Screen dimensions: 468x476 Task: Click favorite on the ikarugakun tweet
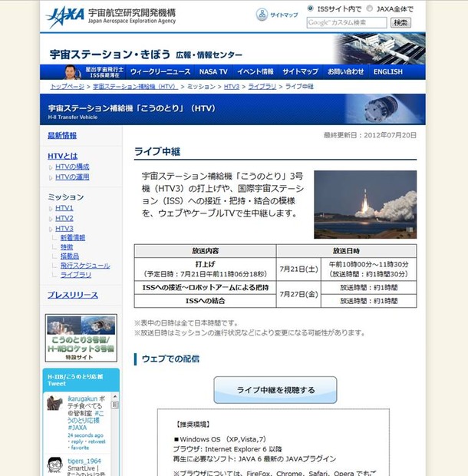(80, 448)
